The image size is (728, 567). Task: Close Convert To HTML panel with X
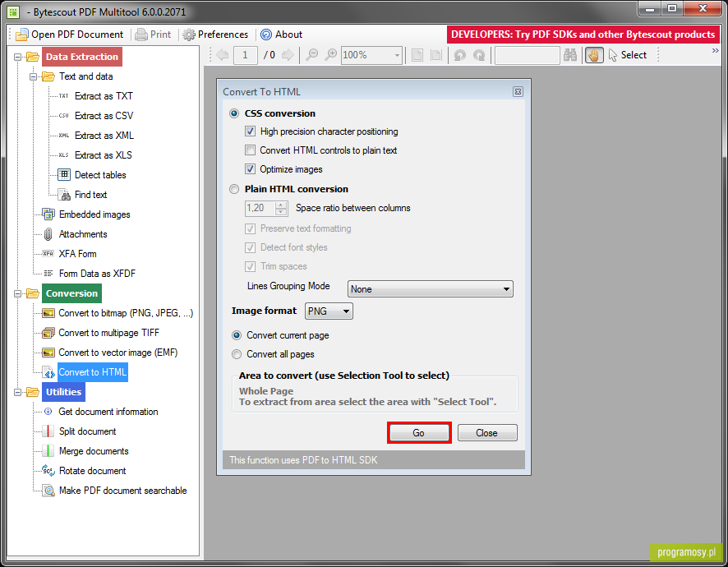(518, 92)
